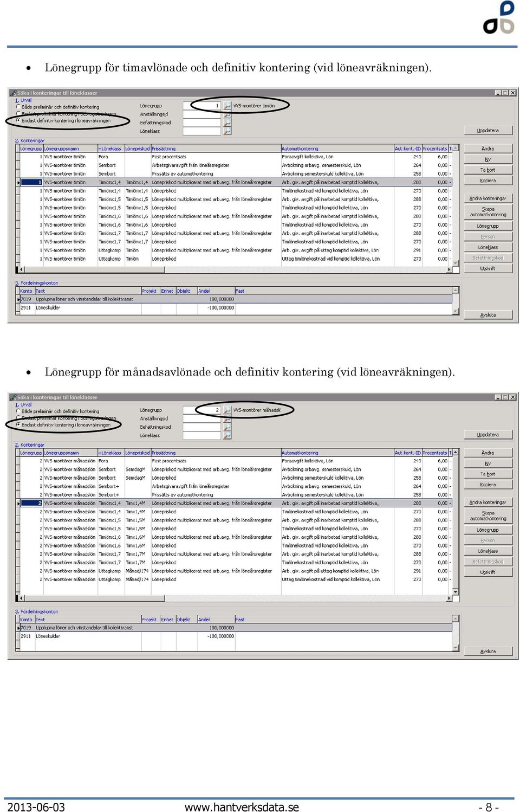
Task: Open Ändra konteringar in the timlön window
Action: 488,198
